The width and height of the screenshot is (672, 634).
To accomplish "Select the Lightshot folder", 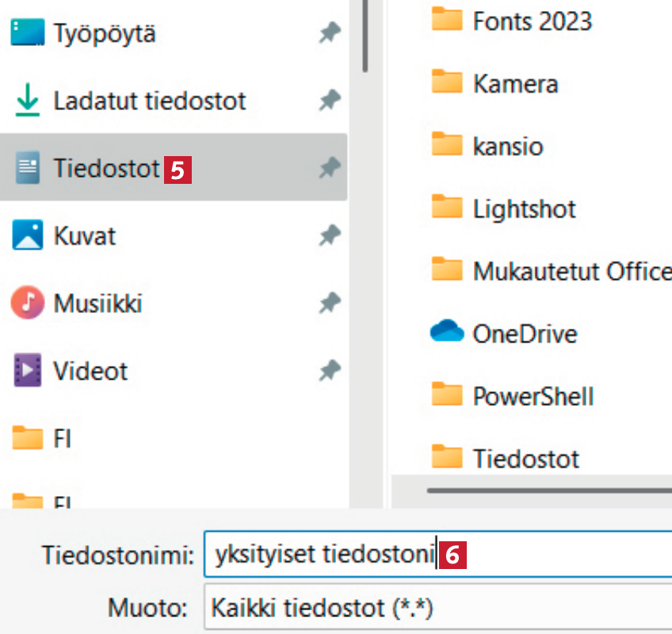I will 524,208.
